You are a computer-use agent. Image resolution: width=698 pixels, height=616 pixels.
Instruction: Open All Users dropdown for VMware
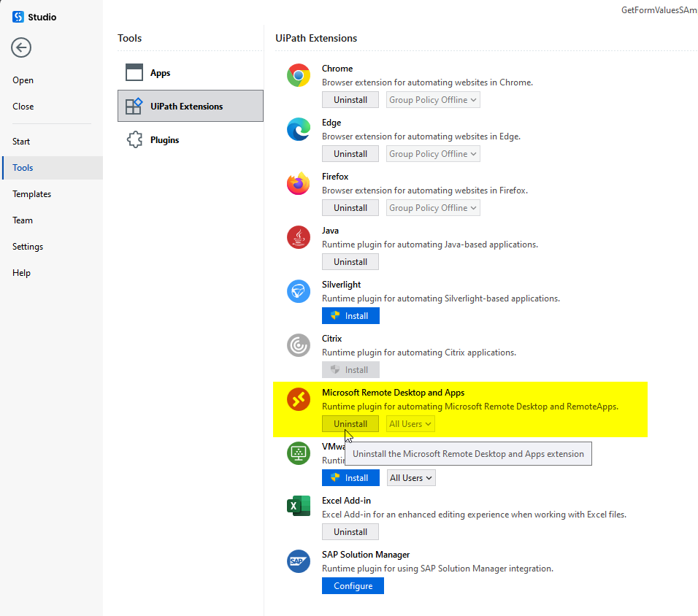[x=411, y=477]
